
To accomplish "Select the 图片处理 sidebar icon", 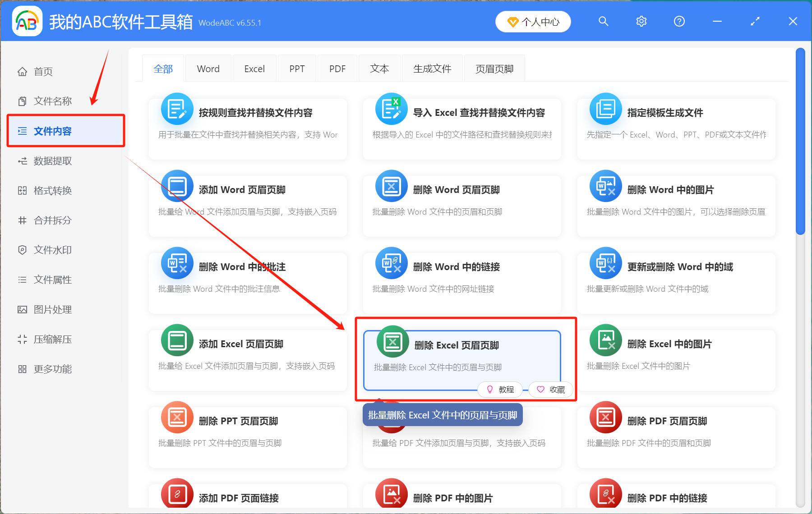I will 52,309.
